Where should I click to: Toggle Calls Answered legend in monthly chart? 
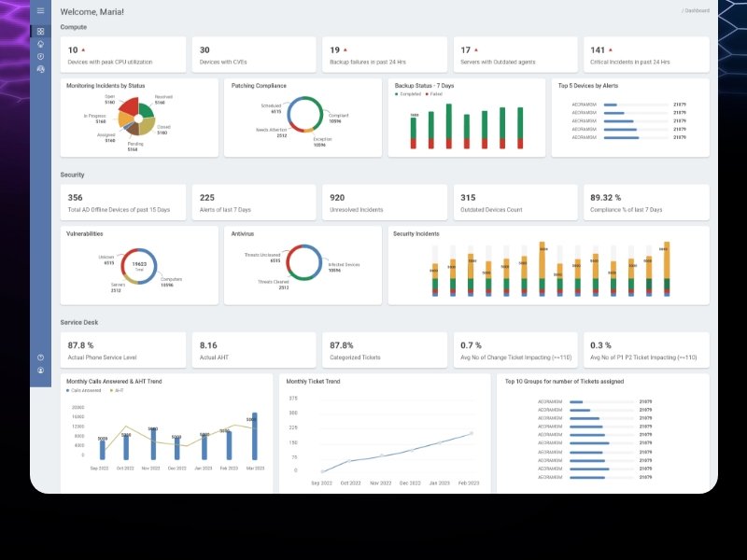pyautogui.click(x=87, y=390)
